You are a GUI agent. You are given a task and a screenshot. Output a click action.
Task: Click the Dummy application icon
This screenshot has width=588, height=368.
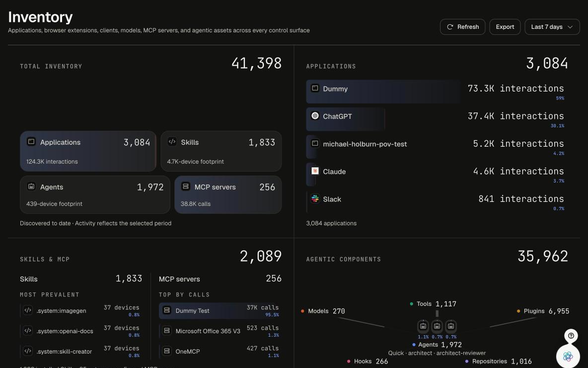315,88
